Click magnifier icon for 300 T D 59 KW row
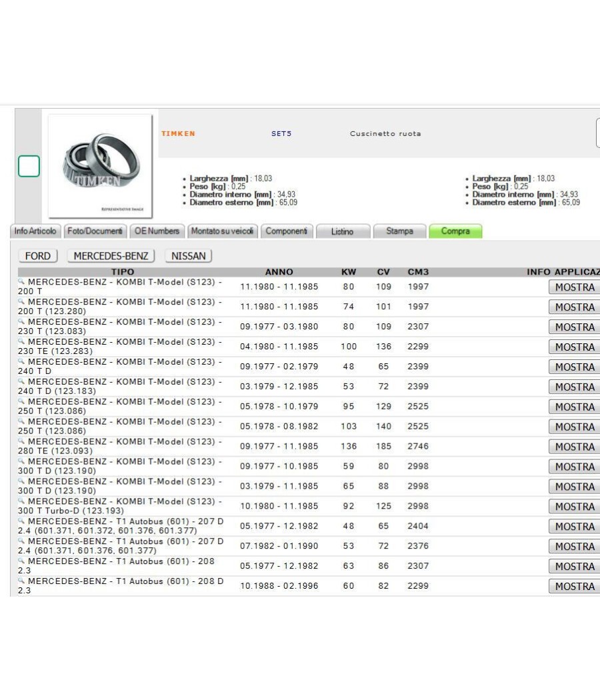600x700 pixels. click(21, 461)
